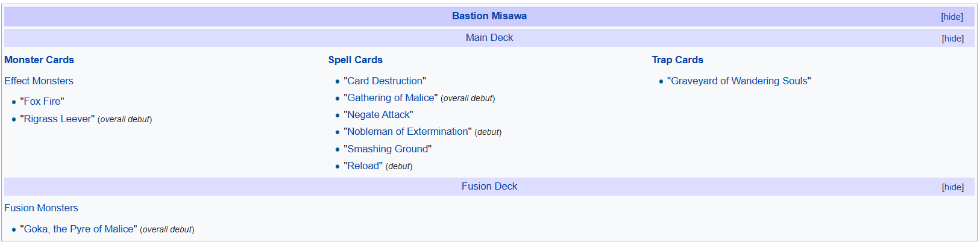Open the Trap Cards heading link
Image resolution: width=980 pixels, height=245 pixels.
677,60
